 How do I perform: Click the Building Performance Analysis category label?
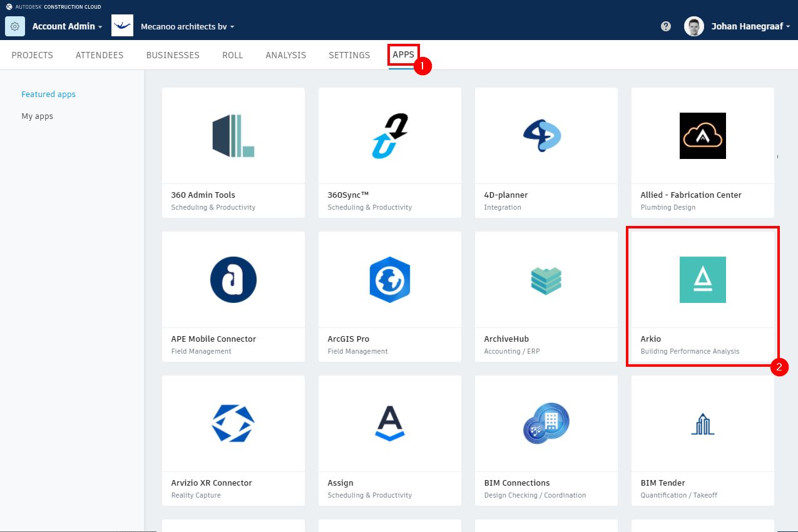point(690,351)
